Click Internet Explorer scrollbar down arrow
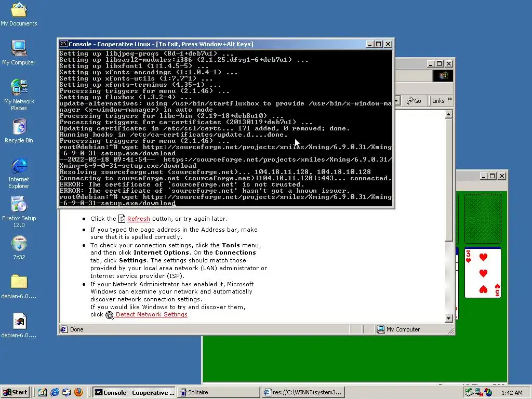This screenshot has height=399, width=532. [x=448, y=318]
